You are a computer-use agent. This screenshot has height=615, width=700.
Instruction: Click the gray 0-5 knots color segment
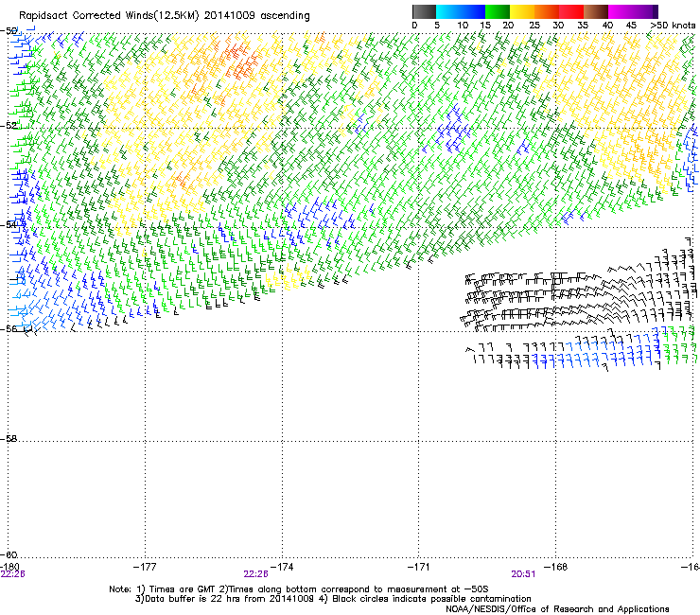(424, 11)
